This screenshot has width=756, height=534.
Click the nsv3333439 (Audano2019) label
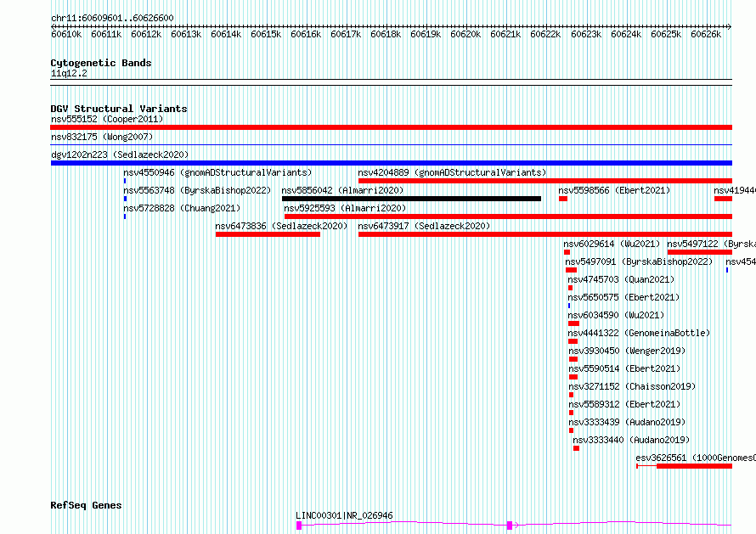point(627,422)
